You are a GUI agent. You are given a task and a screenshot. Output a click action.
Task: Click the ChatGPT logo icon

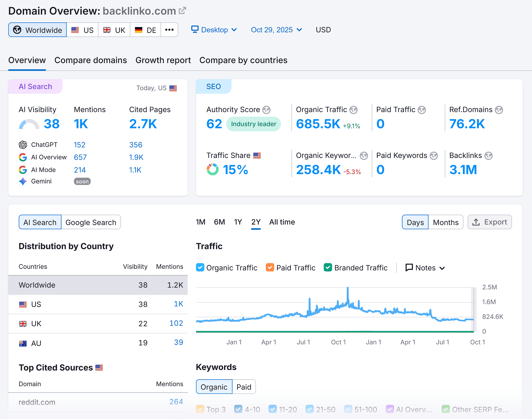(x=23, y=145)
